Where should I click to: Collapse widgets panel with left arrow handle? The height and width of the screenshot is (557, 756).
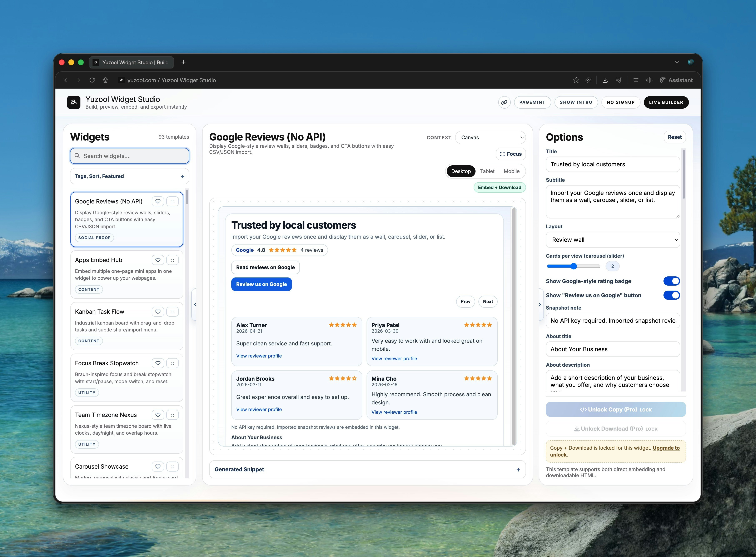[195, 305]
